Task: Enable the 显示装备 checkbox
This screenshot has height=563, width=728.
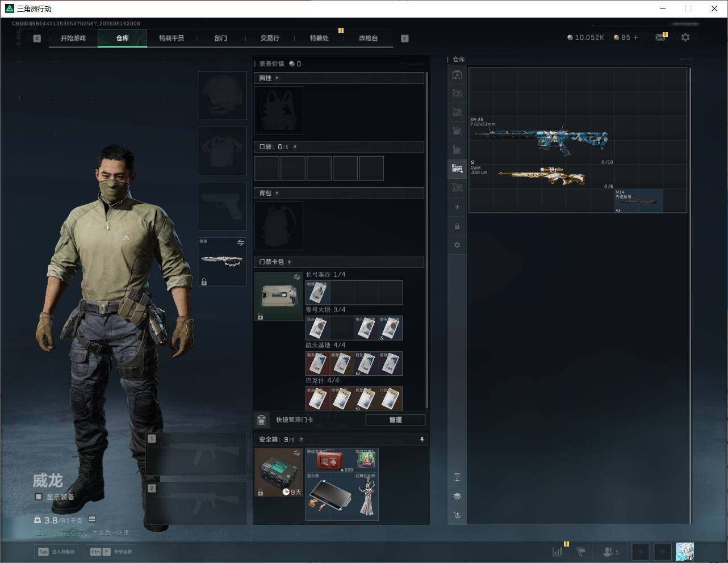Action: [39, 497]
